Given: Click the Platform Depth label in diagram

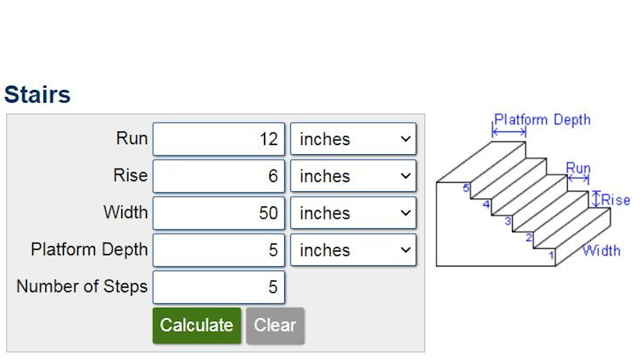Looking at the screenshot, I should (542, 120).
